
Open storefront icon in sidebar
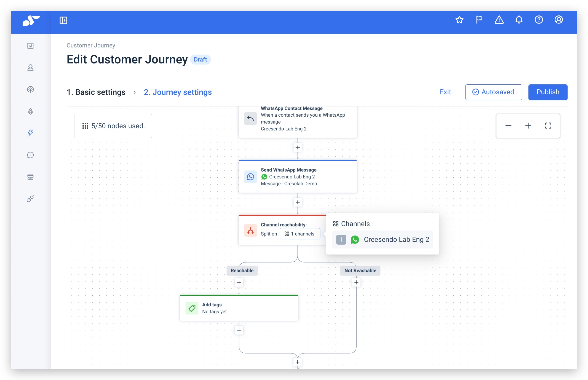(x=31, y=177)
